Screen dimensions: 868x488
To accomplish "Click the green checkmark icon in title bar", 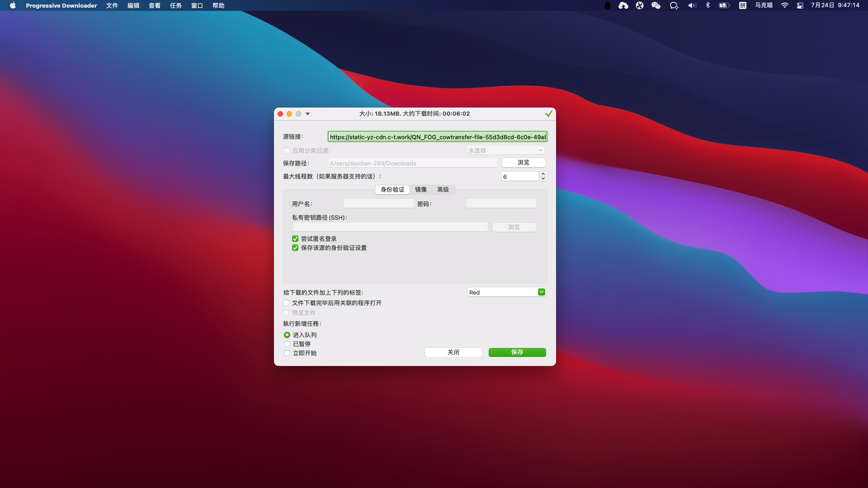I will click(x=548, y=114).
